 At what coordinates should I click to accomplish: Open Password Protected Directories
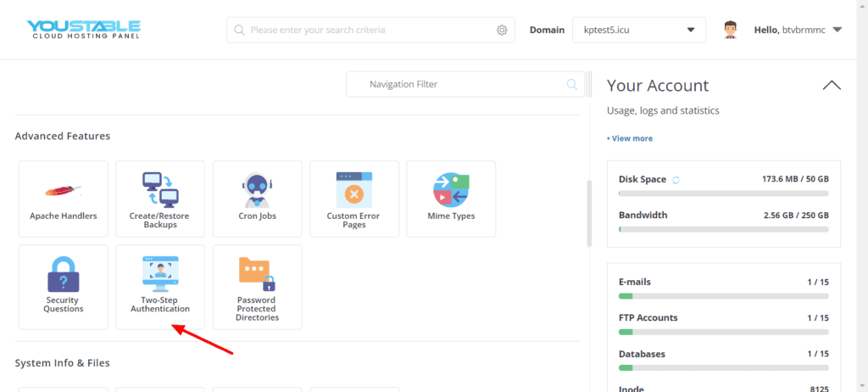[x=257, y=287]
